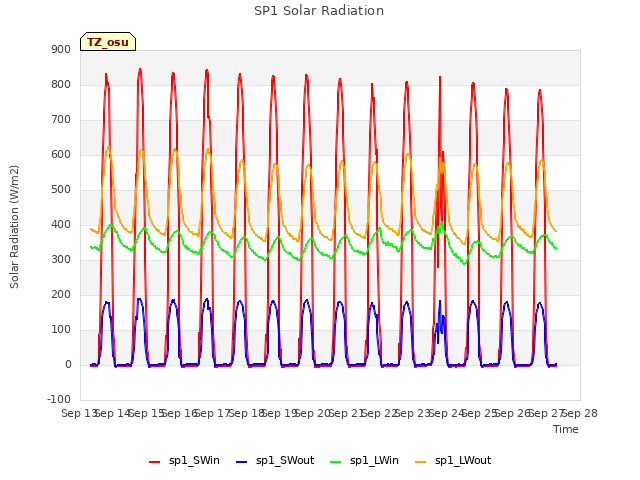Click the 100 y-axis tick label
This screenshot has height=480, width=640.
pyautogui.click(x=61, y=330)
